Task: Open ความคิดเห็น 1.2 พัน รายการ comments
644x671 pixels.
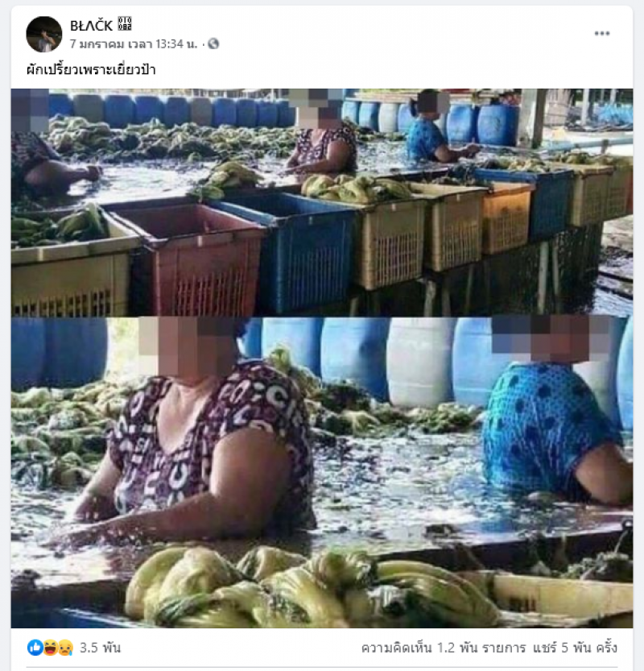Action: [444, 648]
